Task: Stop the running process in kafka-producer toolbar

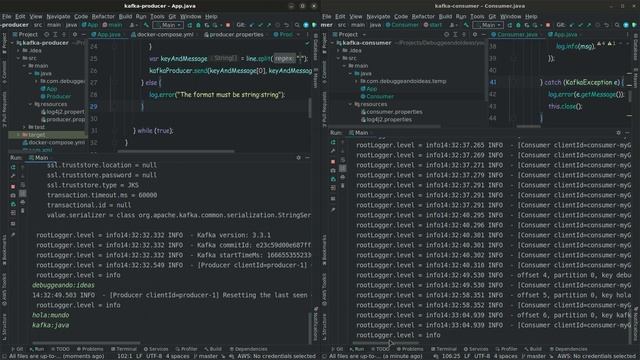Action: (x=228, y=25)
